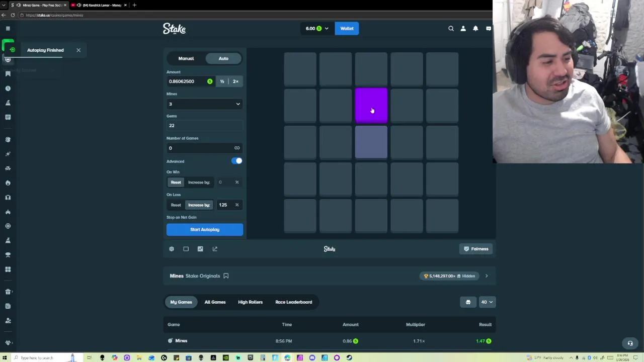This screenshot has height=362, width=644.
Task: Expand the Mines game info chevron
Action: pyautogui.click(x=486, y=276)
